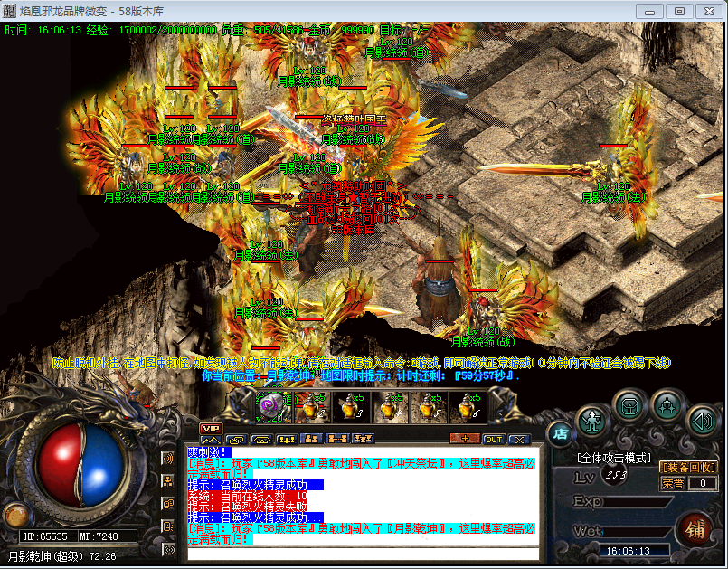Click the X exit button on toolbar

[519, 440]
